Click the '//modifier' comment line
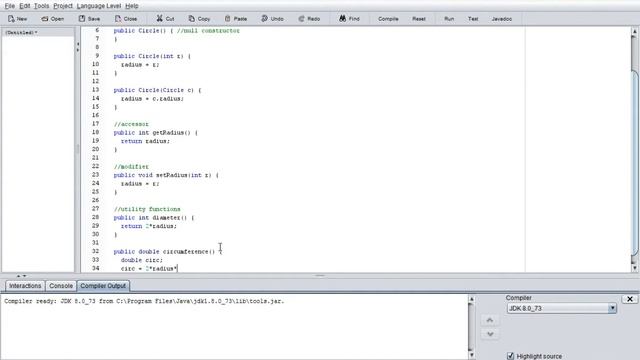 [131, 167]
